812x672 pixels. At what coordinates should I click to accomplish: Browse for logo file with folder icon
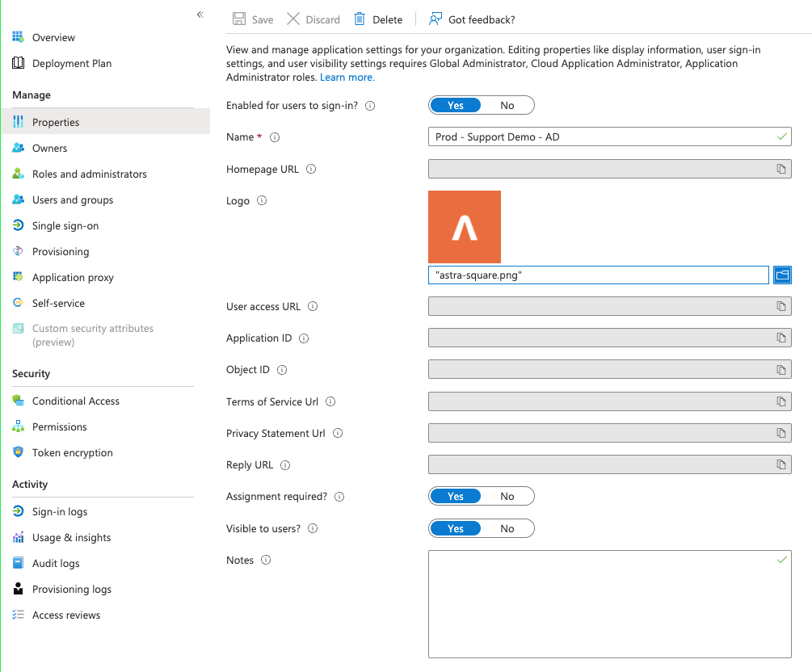click(x=782, y=275)
